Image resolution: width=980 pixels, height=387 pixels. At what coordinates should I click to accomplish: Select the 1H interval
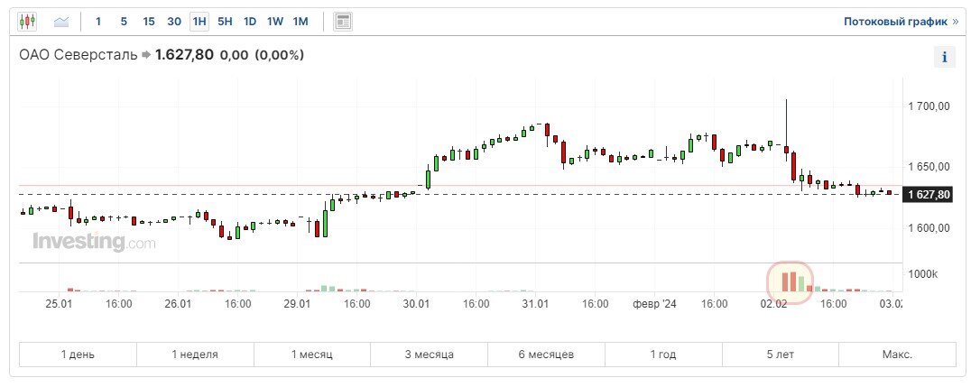pos(199,22)
